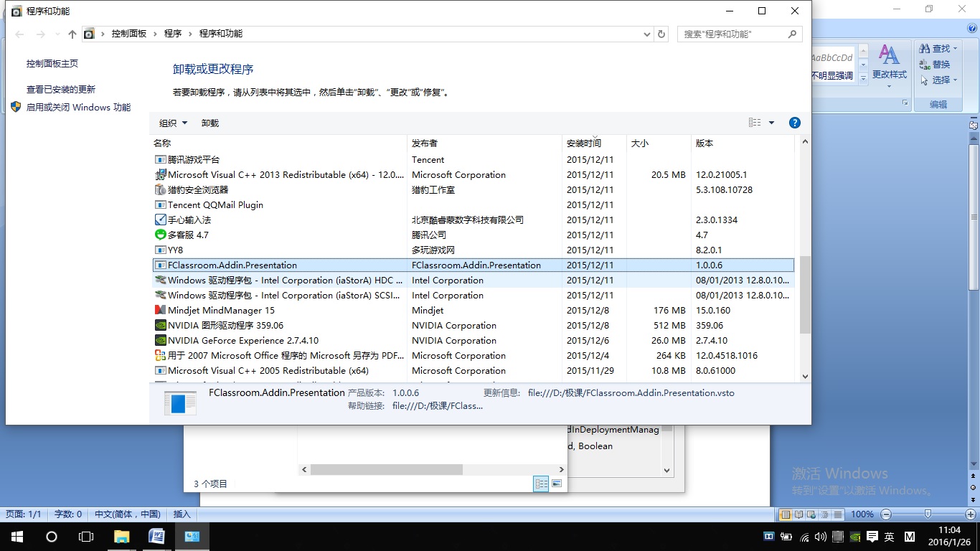Select Microsoft Visual C++ 2013 Redistributable row icon
This screenshot has height=551, width=980.
point(161,175)
